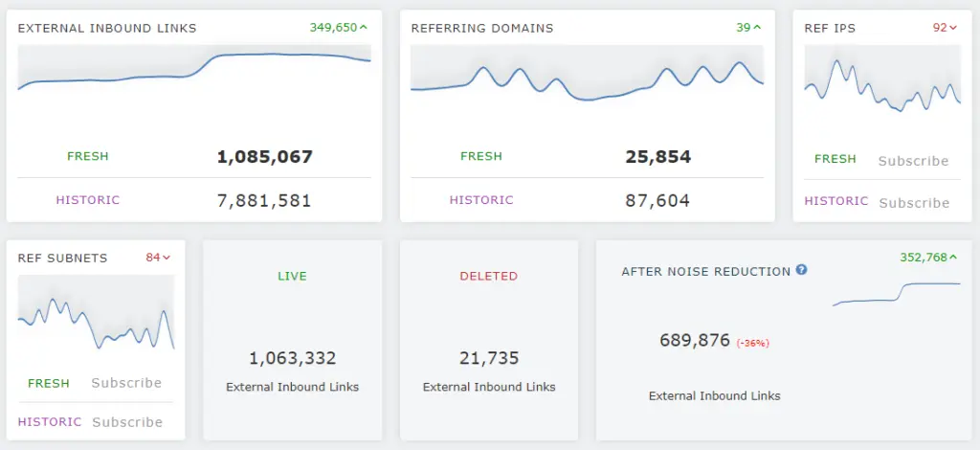Click the Deleted links count 21,735
The width and height of the screenshot is (980, 450).
click(x=489, y=359)
